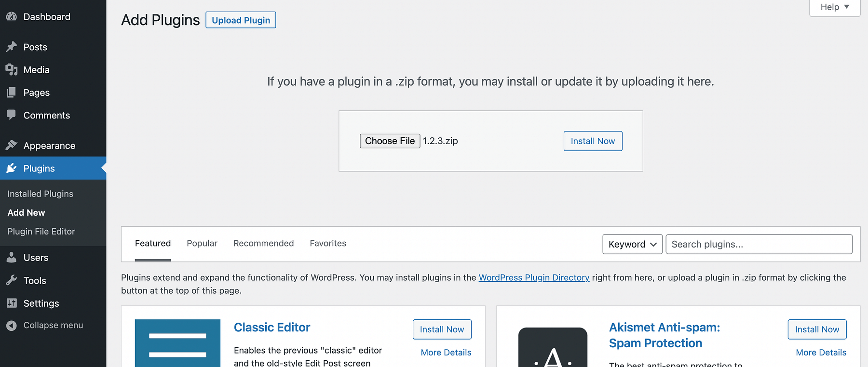Click the Settings sliders icon
This screenshot has width=868, height=367.
click(x=12, y=303)
